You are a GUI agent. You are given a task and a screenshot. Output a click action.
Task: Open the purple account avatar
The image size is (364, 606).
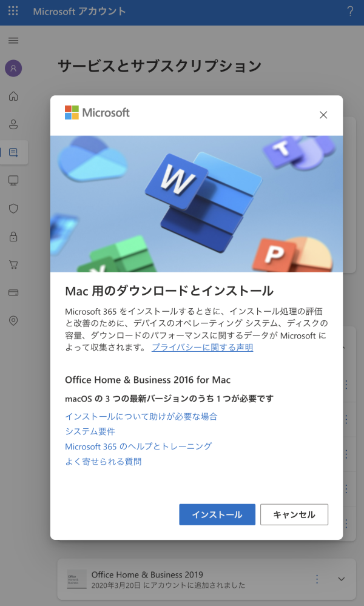13,69
